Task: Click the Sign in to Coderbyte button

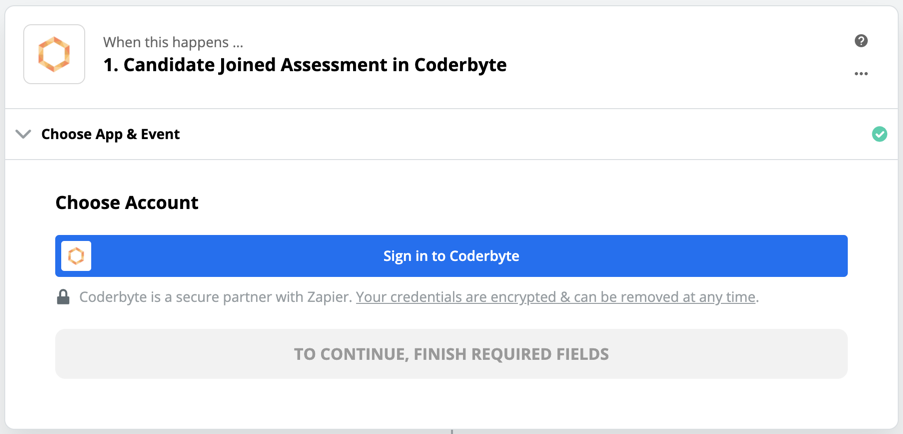Action: click(451, 256)
